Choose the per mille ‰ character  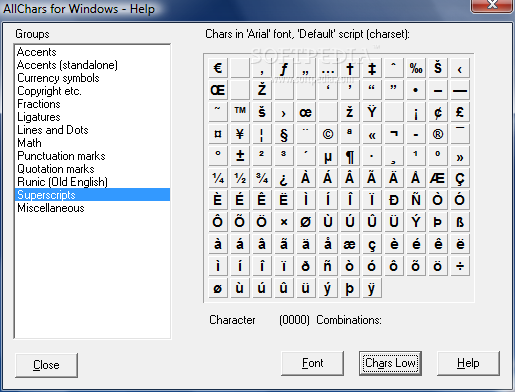[x=416, y=68]
